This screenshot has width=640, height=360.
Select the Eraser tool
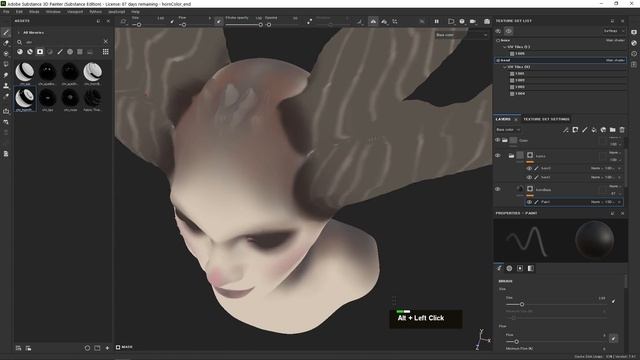click(6, 43)
